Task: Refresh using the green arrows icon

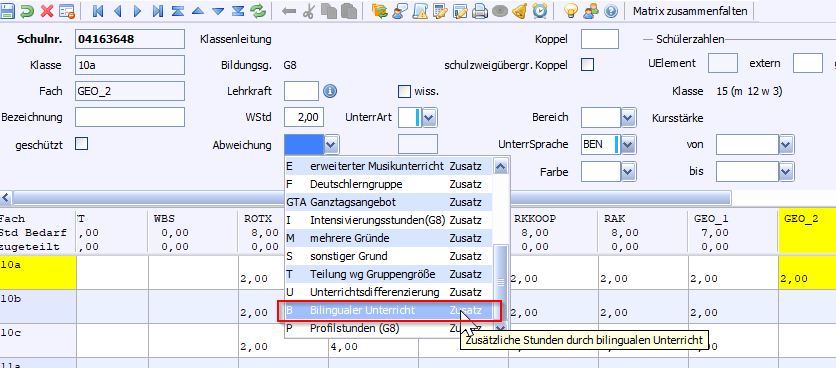Action: 258,11
